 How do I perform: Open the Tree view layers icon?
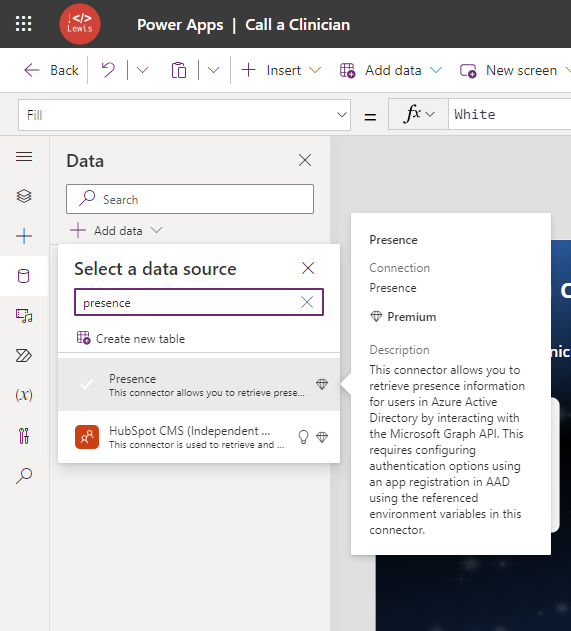click(x=24, y=196)
